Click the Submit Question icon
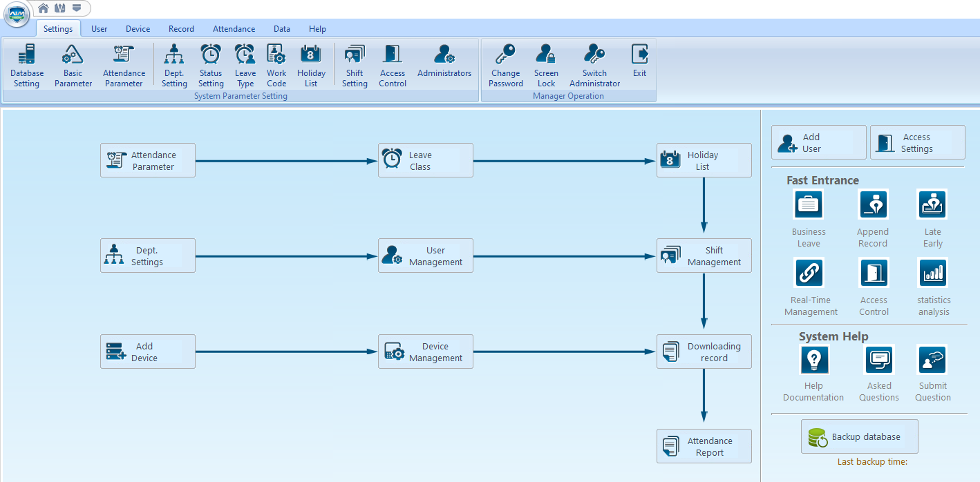The width and height of the screenshot is (980, 482). [x=932, y=359]
